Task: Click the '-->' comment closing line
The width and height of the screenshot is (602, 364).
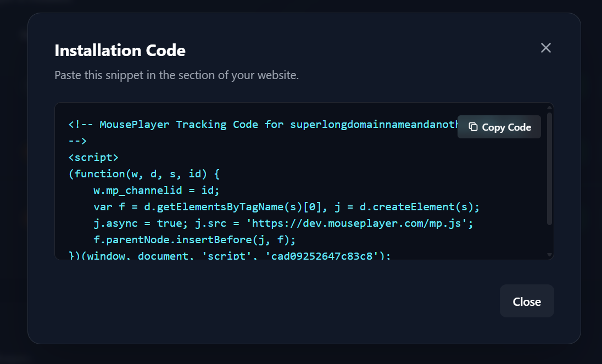Action: point(77,141)
